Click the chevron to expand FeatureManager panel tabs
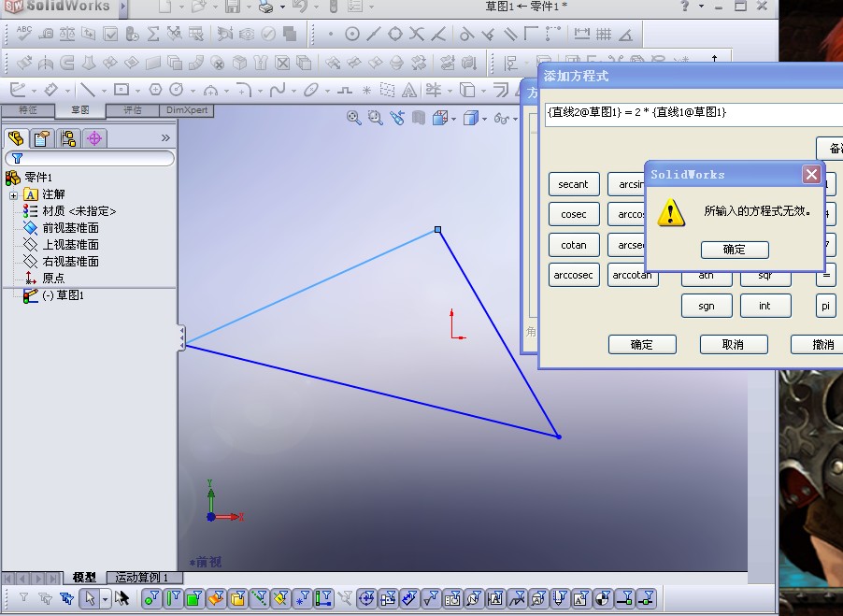Image resolution: width=843 pixels, height=616 pixels. (x=165, y=137)
